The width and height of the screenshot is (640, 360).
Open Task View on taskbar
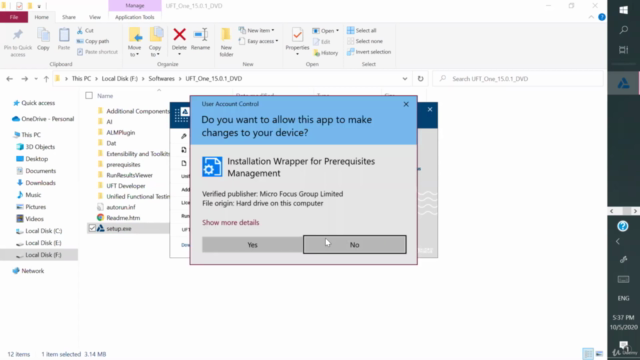[623, 50]
